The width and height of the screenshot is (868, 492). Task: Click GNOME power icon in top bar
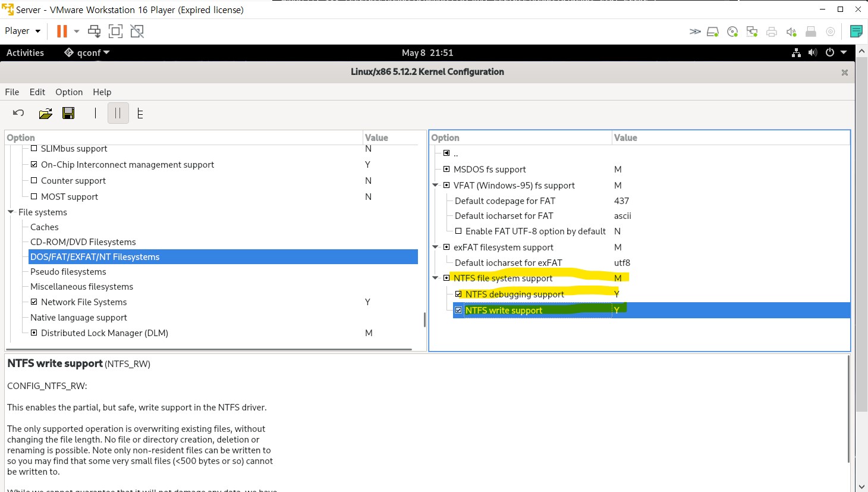829,52
